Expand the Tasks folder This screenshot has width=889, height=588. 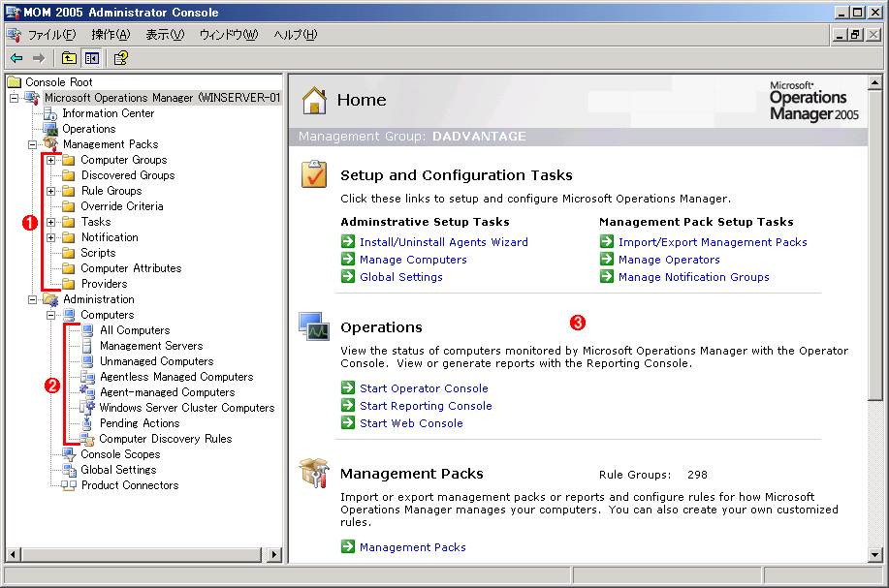[x=50, y=222]
